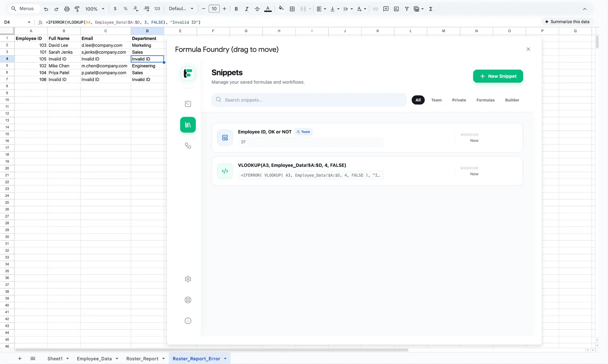
Task: Decrease decimal places
Action: (x=136, y=9)
